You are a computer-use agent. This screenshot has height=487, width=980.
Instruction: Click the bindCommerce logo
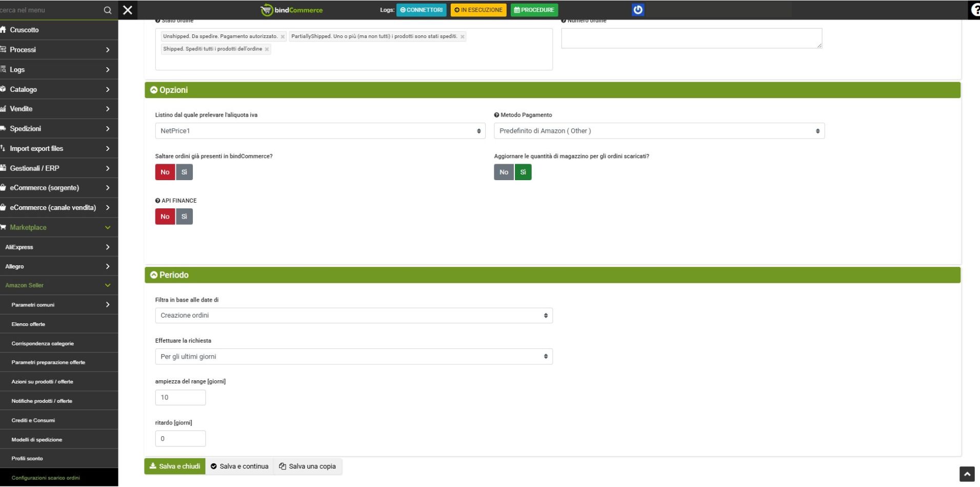tap(292, 10)
